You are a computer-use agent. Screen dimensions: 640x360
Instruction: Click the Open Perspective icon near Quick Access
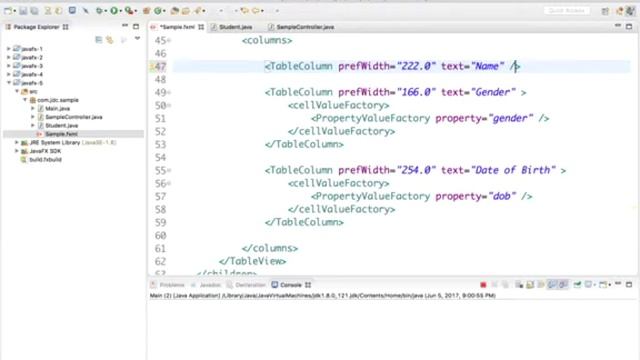pyautogui.click(x=605, y=11)
